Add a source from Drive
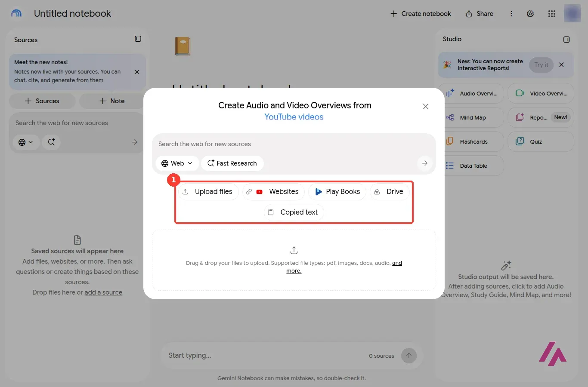588x387 pixels. click(x=390, y=192)
